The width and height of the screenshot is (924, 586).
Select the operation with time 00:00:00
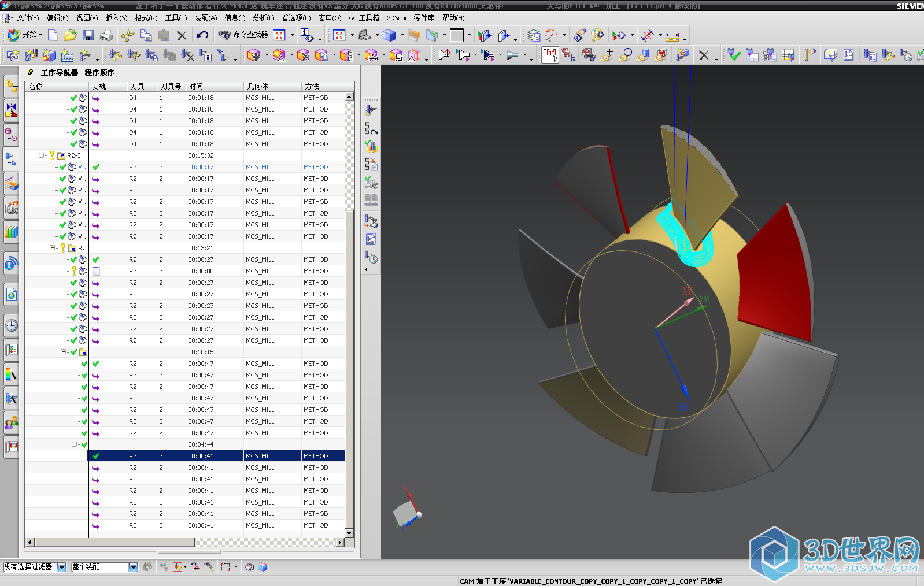tap(185, 271)
